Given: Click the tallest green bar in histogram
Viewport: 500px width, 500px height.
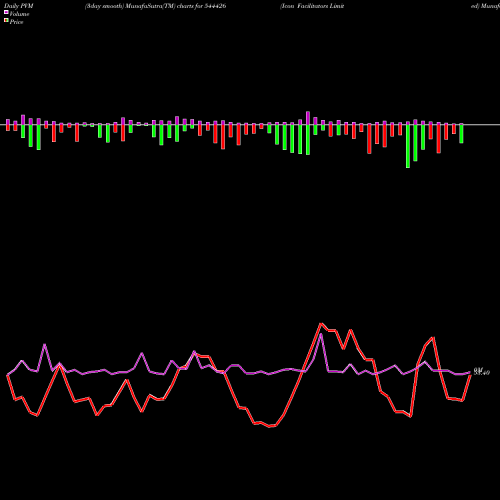Looking at the screenshot, I should coord(408,146).
